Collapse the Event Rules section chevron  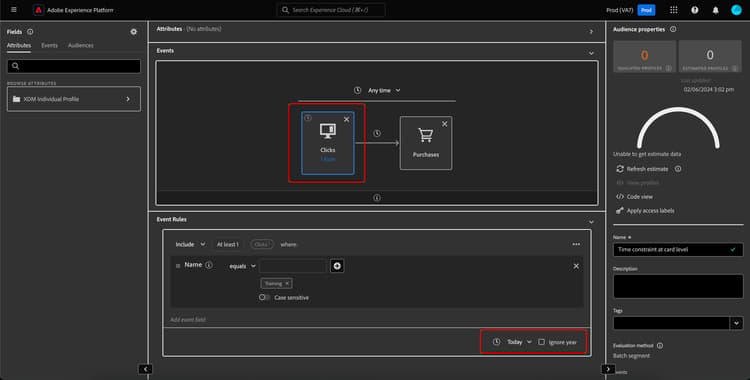point(591,222)
